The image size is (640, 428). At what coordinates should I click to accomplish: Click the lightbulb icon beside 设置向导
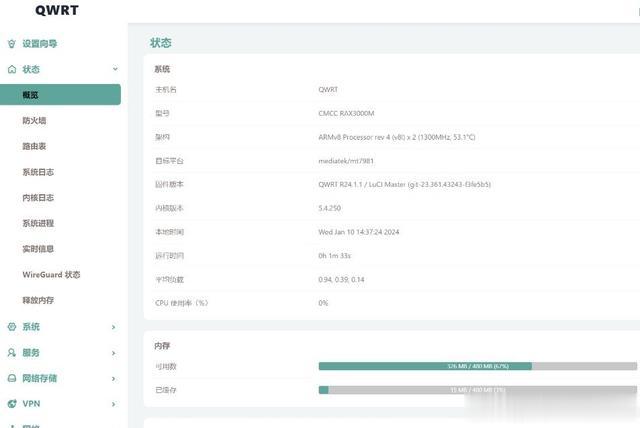12,44
